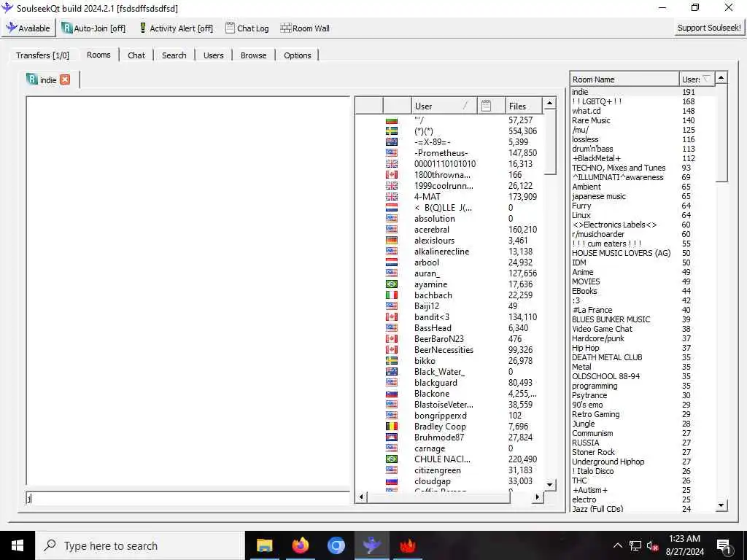This screenshot has height=560, width=747.
Task: Click flag icon beside alexislours
Action: click(392, 241)
